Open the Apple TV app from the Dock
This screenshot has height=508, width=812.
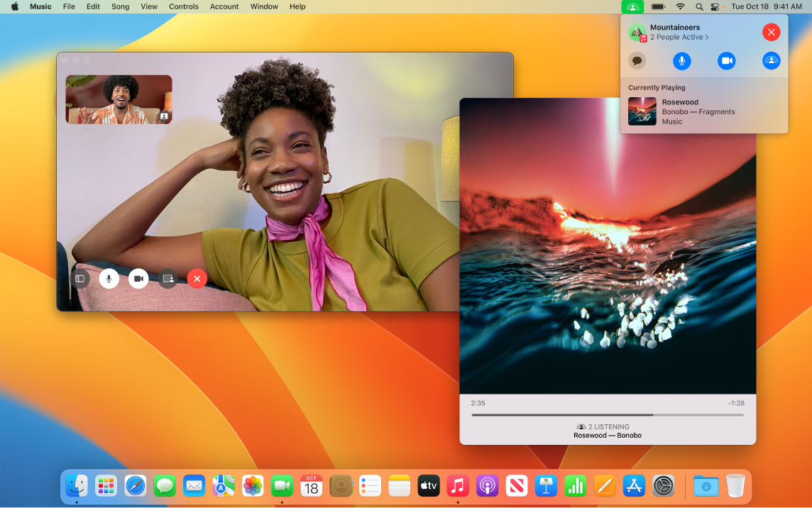428,486
